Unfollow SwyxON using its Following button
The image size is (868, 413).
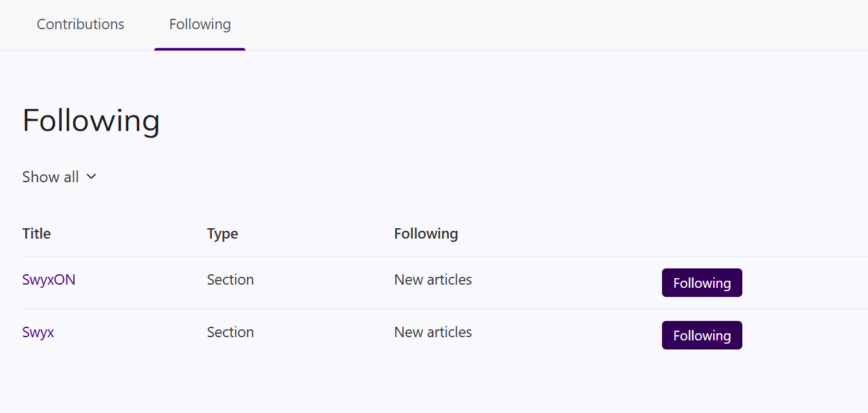pyautogui.click(x=702, y=283)
